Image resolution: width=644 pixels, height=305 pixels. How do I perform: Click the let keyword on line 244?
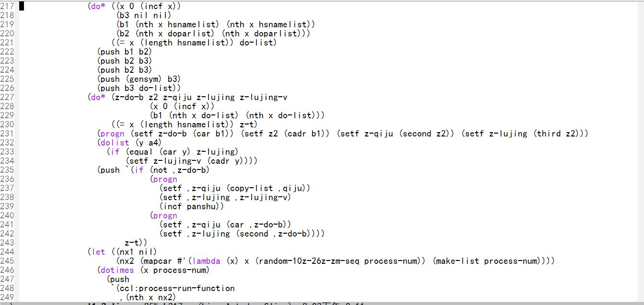98,251
